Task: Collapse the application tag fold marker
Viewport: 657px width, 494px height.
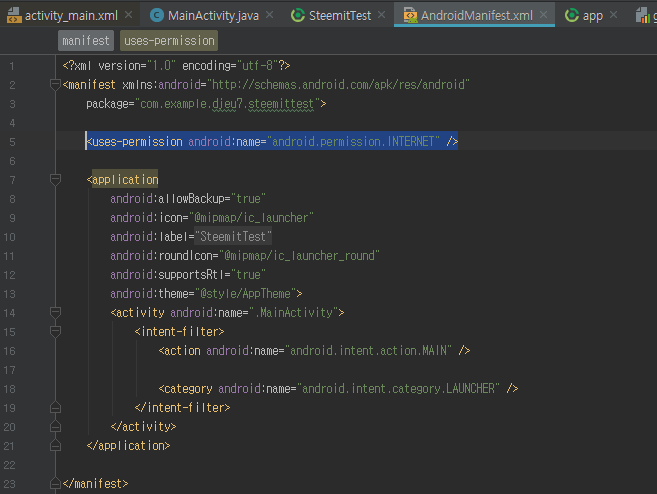Action: coord(55,180)
